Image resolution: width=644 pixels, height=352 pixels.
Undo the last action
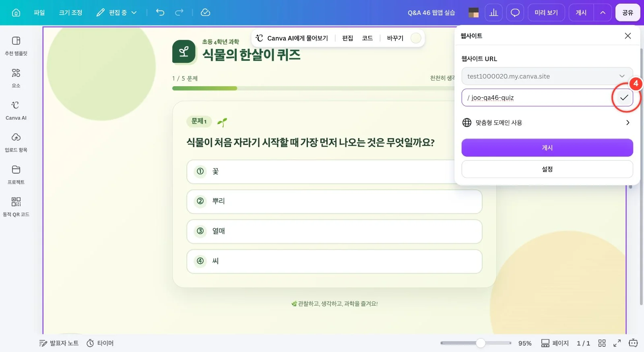click(x=160, y=12)
